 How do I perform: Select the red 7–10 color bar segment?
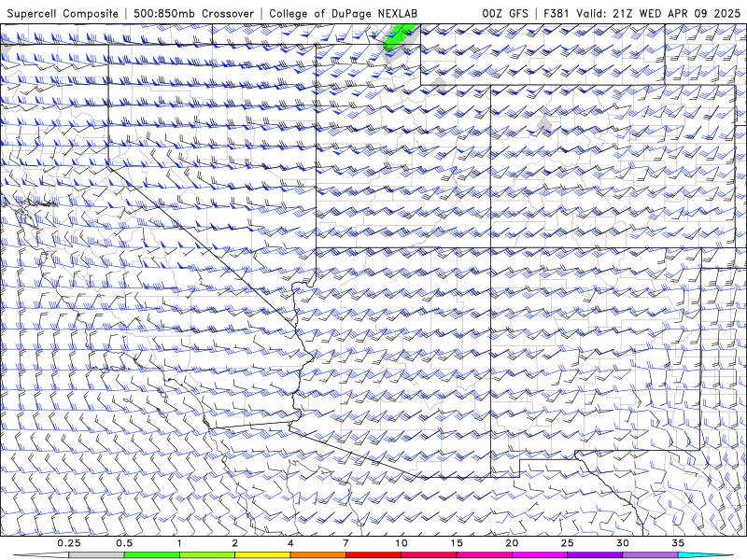(x=373, y=555)
